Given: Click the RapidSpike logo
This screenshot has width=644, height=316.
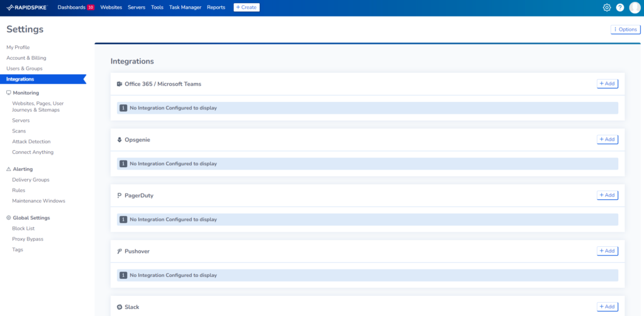Looking at the screenshot, I should 28,8.
